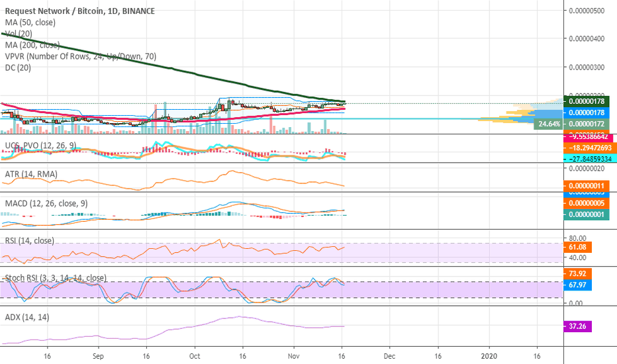The height and width of the screenshot is (364, 617).
Task: Click the 0.00000400 price axis value
Action: (587, 38)
